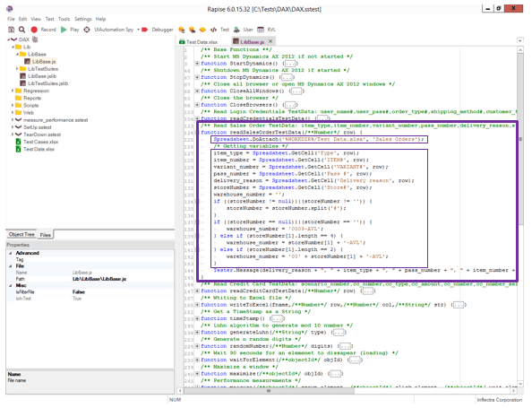Expand the Web folder
The width and height of the screenshot is (532, 408).
[13, 112]
